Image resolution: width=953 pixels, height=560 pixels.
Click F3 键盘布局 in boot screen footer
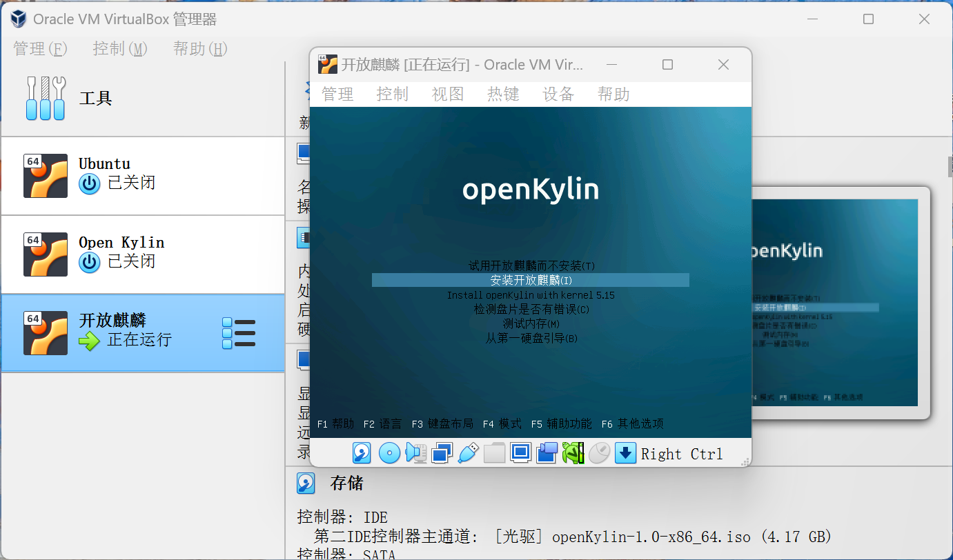(442, 424)
